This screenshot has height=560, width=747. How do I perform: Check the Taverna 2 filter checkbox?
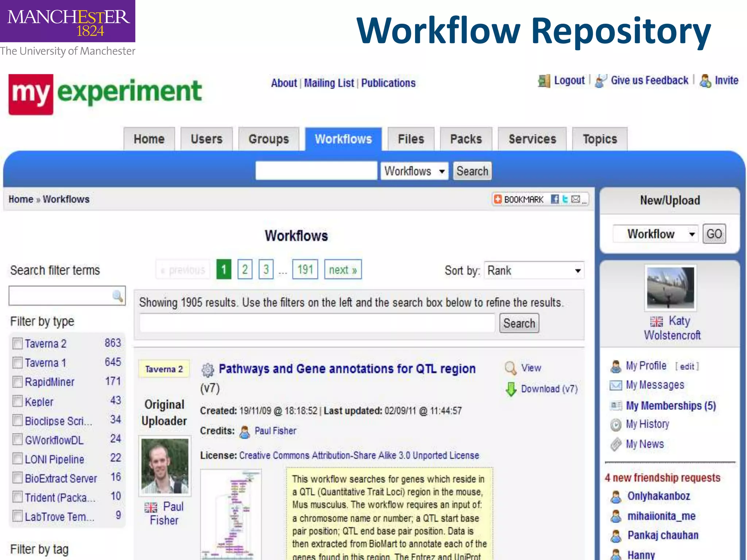pos(17,343)
